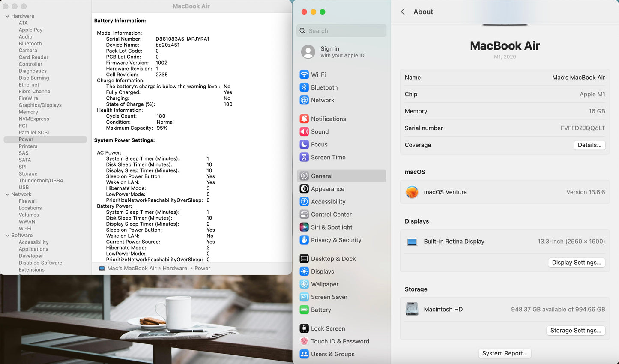Viewport: 619px width, 364px height.
Task: Collapse the Network tree section
Action: (x=7, y=194)
